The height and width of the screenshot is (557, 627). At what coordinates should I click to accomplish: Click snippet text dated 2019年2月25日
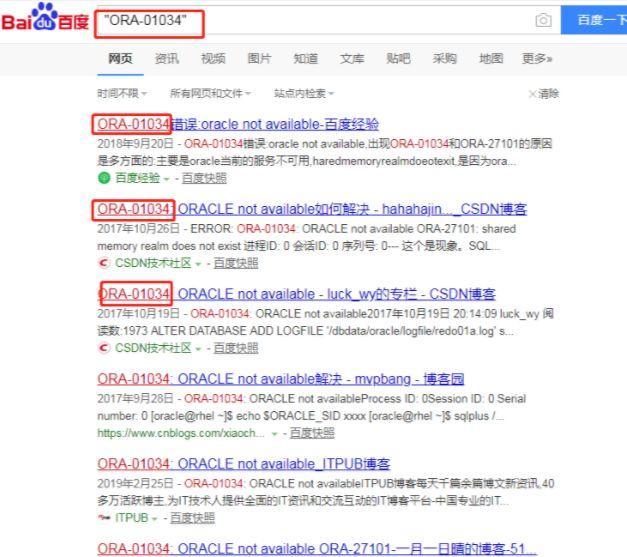[326, 492]
